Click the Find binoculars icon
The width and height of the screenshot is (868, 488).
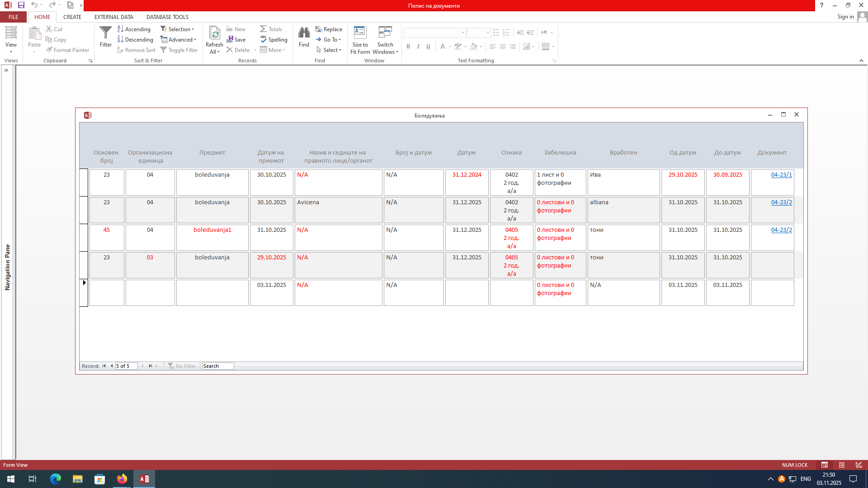point(304,33)
